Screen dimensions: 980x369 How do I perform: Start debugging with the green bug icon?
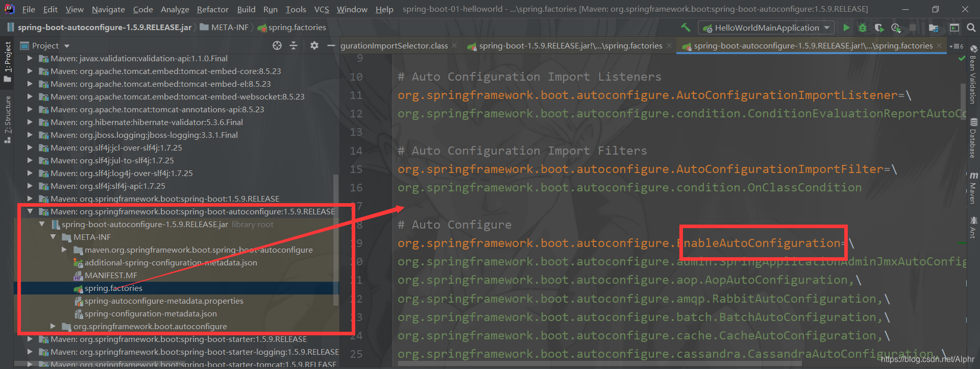[x=863, y=28]
